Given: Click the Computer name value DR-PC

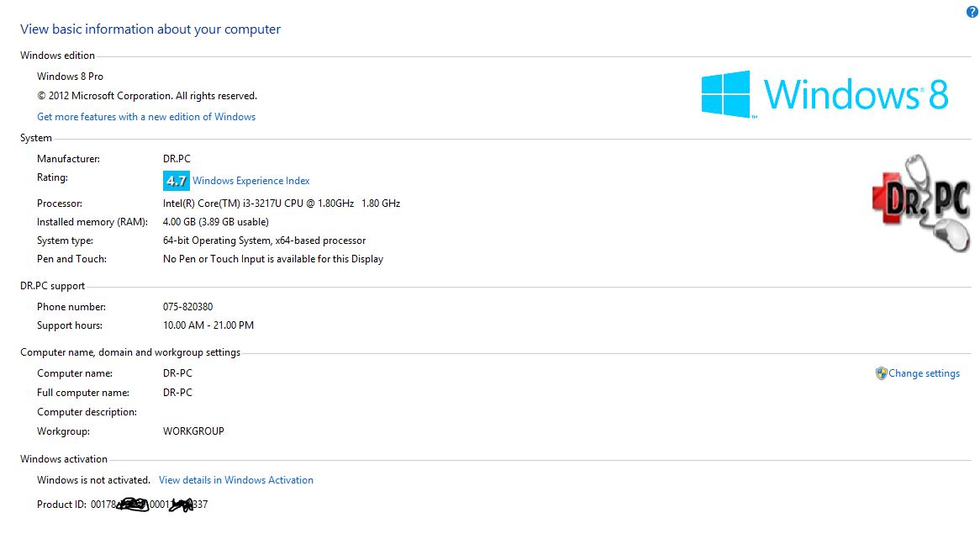Looking at the screenshot, I should pos(177,373).
